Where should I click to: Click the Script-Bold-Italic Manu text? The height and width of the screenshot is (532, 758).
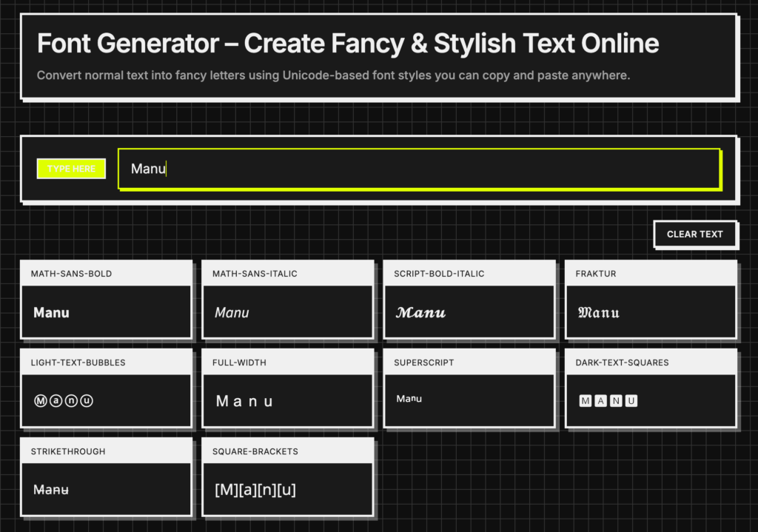tap(420, 313)
